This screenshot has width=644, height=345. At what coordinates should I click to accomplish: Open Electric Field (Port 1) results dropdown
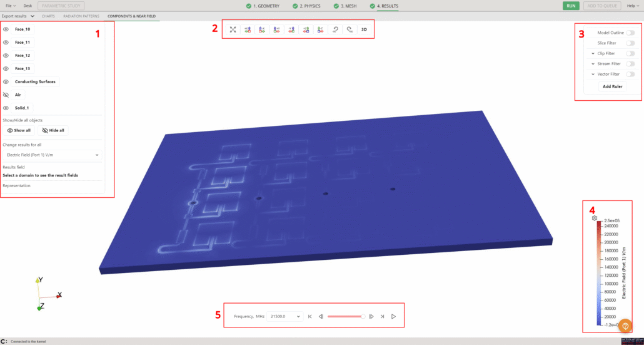(x=53, y=154)
